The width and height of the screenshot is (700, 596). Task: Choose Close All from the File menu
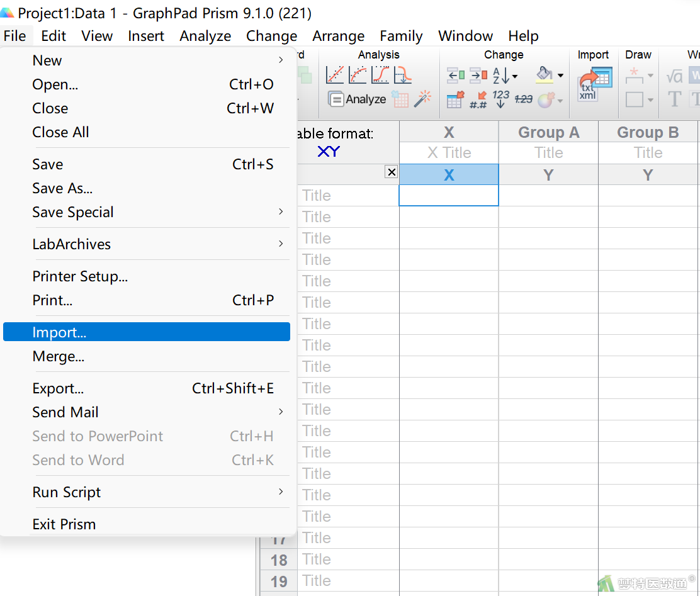(147, 132)
